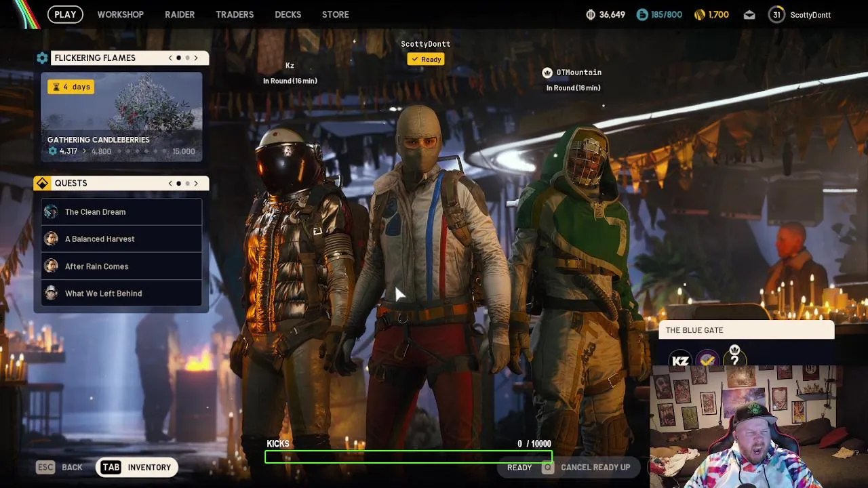Open the Gathering Candleberries event card

coord(121,117)
